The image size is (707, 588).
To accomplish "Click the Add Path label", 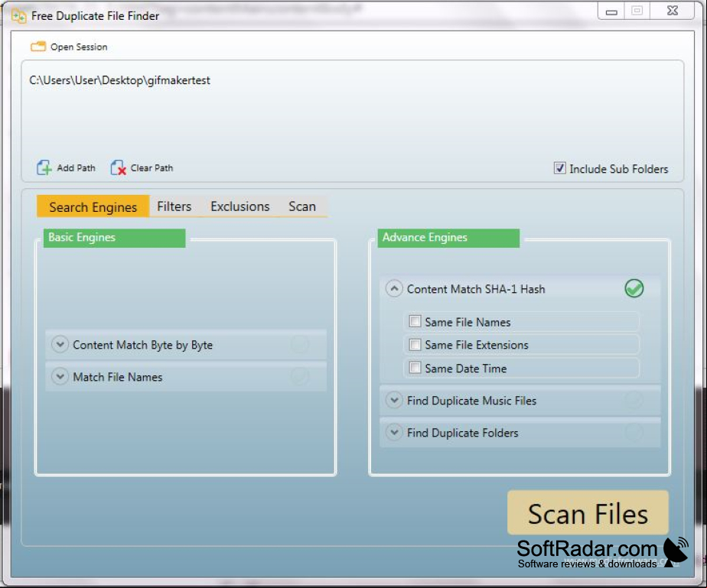I will point(77,168).
